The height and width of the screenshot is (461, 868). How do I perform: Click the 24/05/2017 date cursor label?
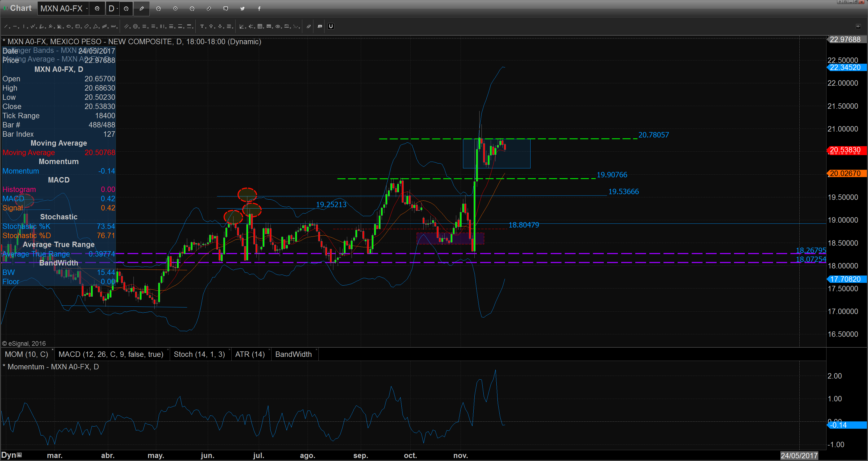[799, 456]
